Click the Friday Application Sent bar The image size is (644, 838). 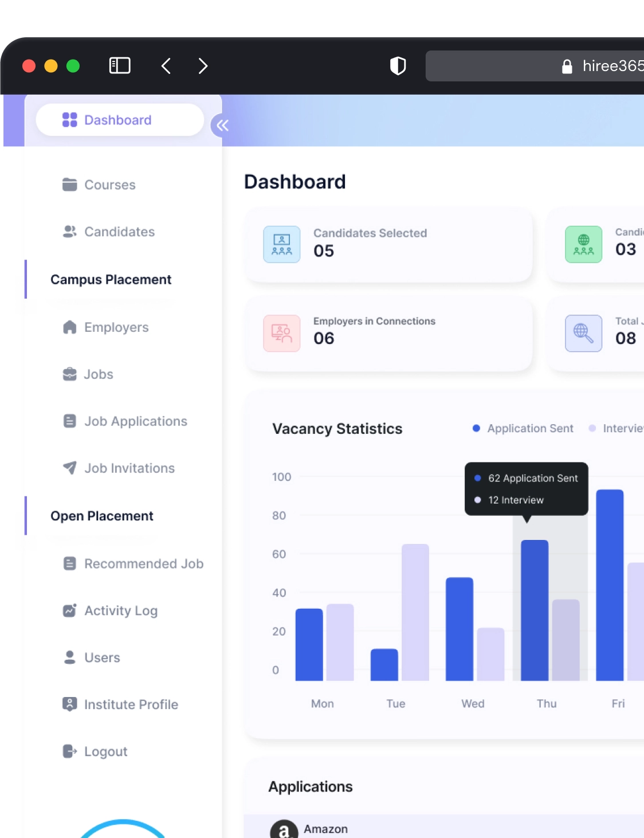click(610, 585)
